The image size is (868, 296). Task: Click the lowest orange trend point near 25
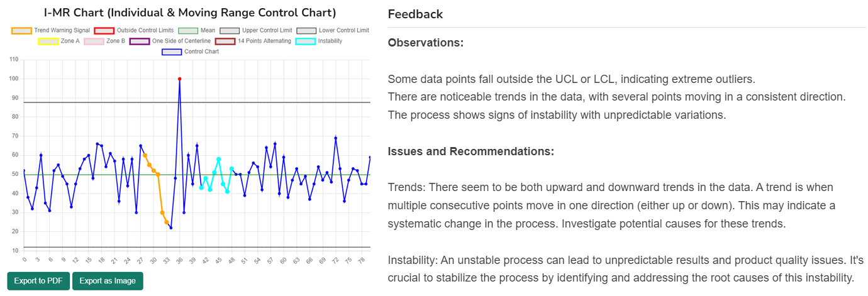point(167,222)
